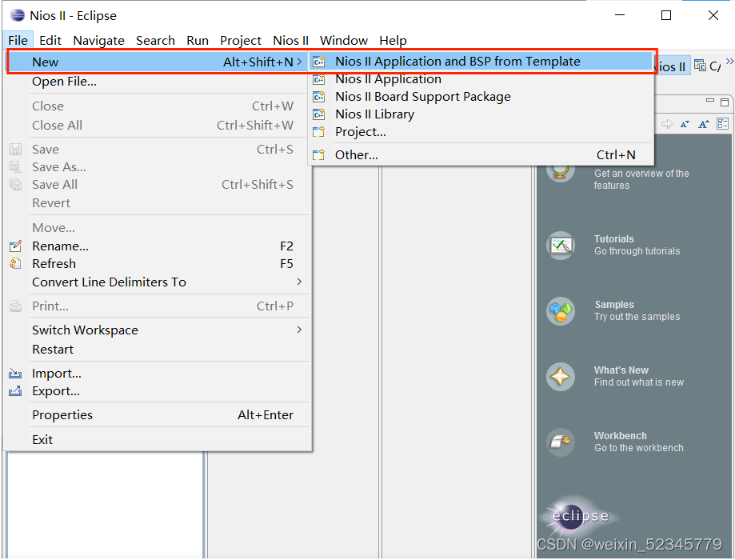Open the Edit menu
Viewport: 735px width, 560px height.
(50, 40)
